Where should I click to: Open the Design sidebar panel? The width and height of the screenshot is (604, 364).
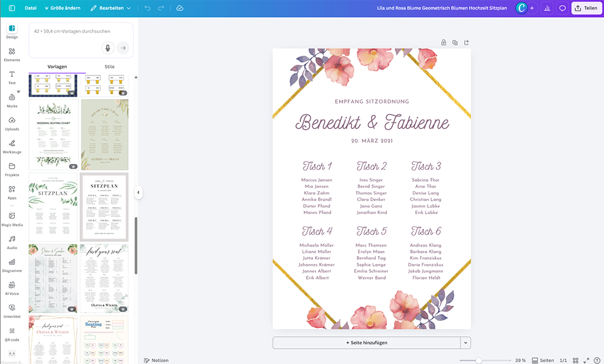(12, 32)
